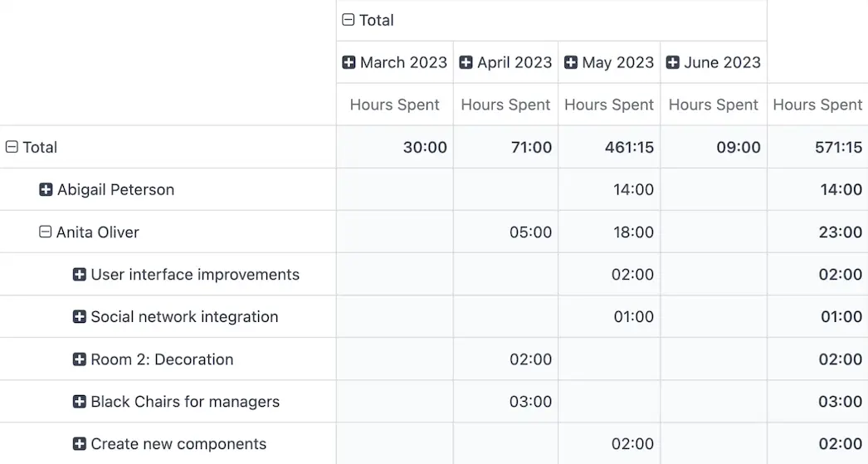Click the 571:15 grand total cell
The image size is (868, 464).
point(839,148)
